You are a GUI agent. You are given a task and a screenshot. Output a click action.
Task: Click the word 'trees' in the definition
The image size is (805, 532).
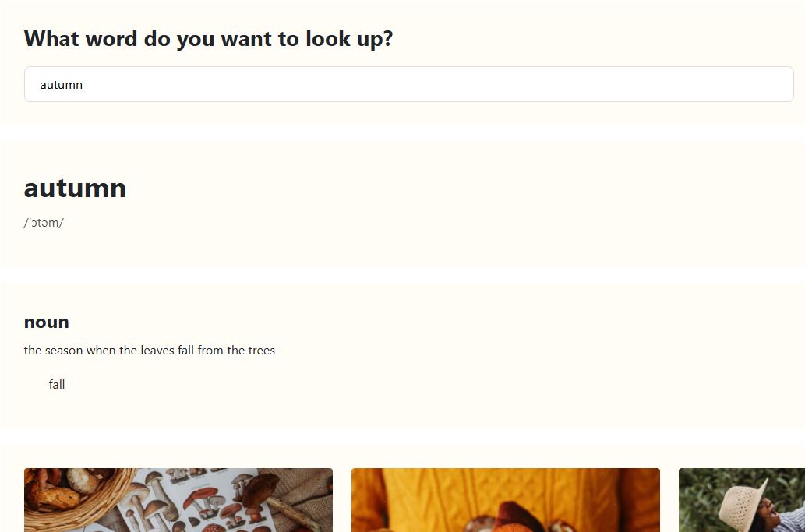click(261, 350)
